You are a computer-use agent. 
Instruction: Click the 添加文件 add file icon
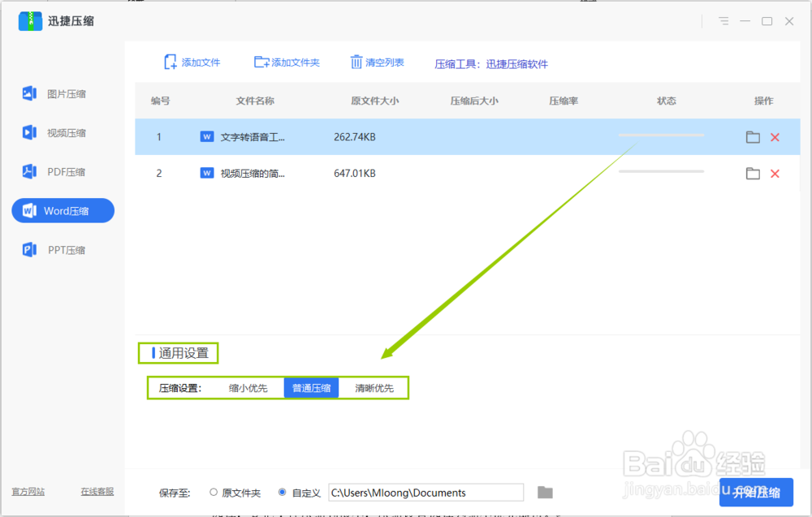(x=192, y=62)
